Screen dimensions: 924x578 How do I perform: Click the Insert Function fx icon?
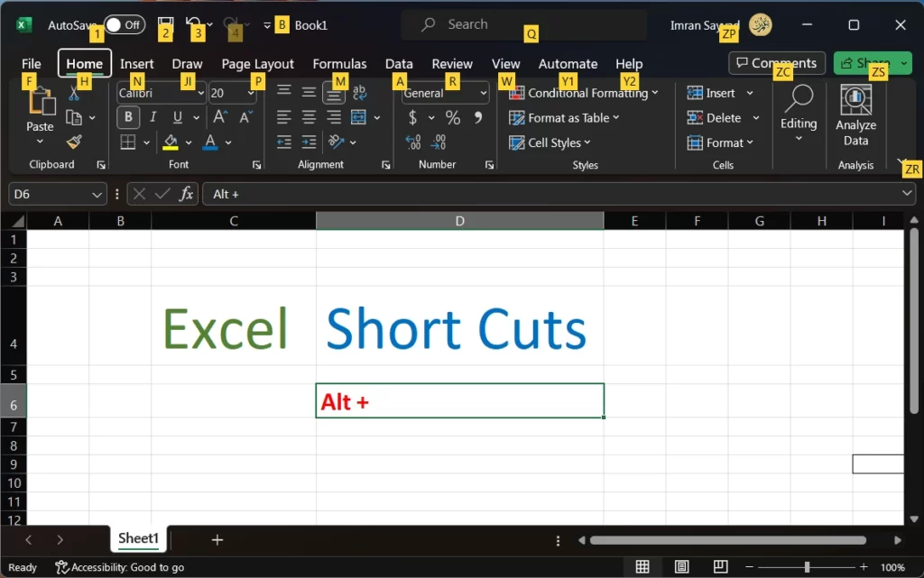pos(186,194)
